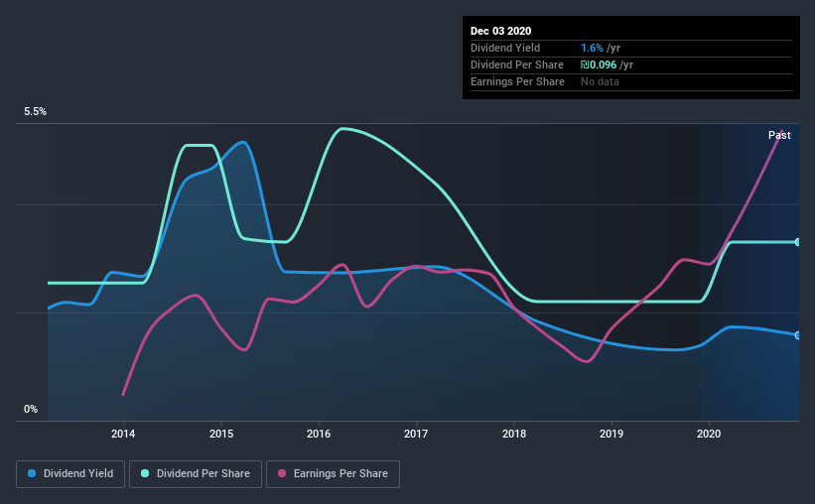
Task: Toggle the Dividend Yield legend button
Action: click(x=70, y=474)
